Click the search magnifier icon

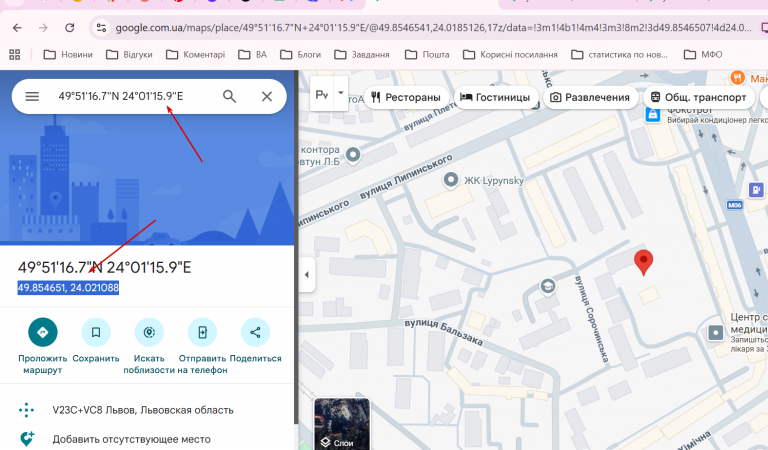tap(229, 96)
